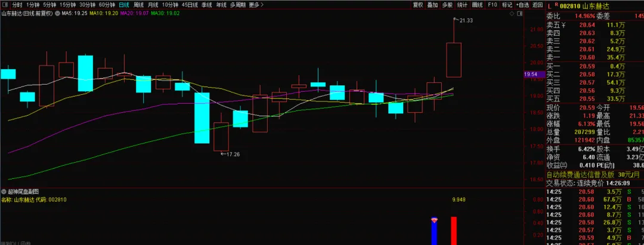This screenshot has height=245, width=644.
Task: Click the 涨幅 6.13% value
Action: click(x=587, y=124)
